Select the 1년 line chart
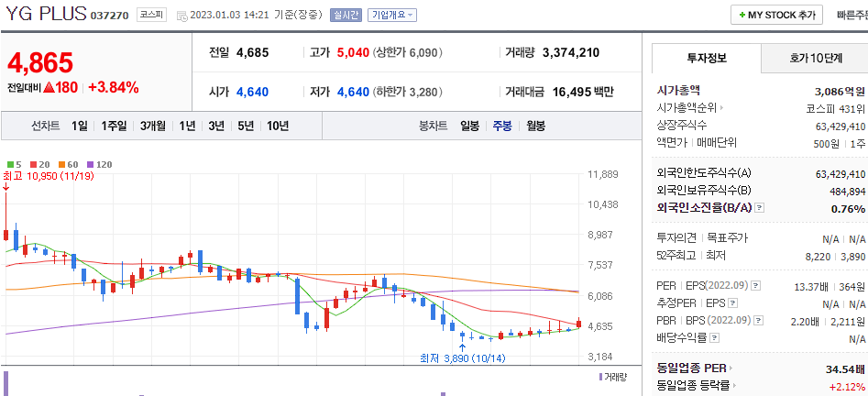Image resolution: width=868 pixels, height=396 pixels. click(187, 126)
